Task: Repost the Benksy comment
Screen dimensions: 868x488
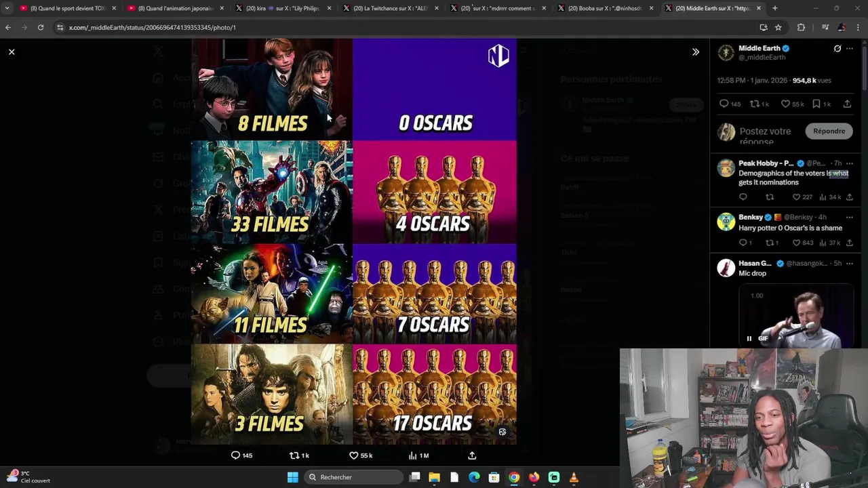Action: (x=770, y=243)
